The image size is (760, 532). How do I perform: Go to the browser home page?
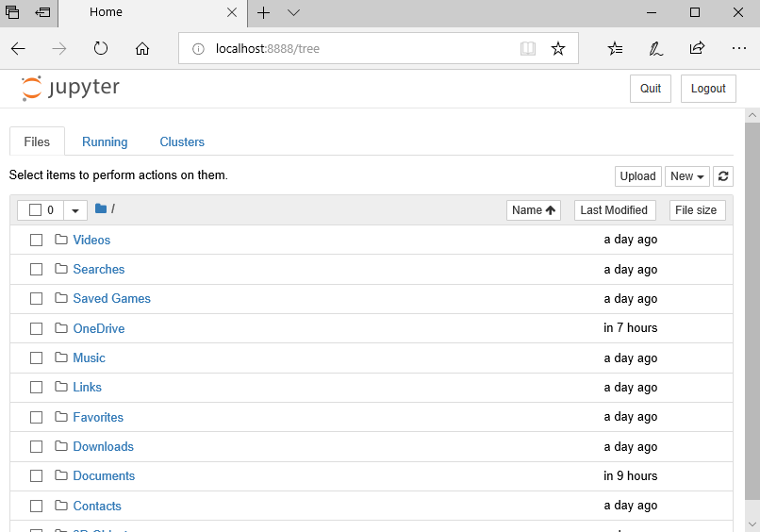pyautogui.click(x=142, y=48)
